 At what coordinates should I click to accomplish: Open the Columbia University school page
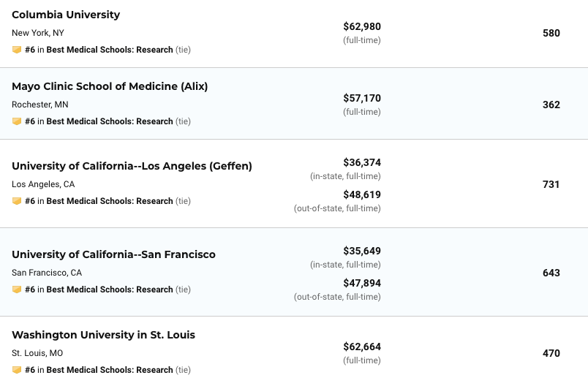[x=66, y=15]
